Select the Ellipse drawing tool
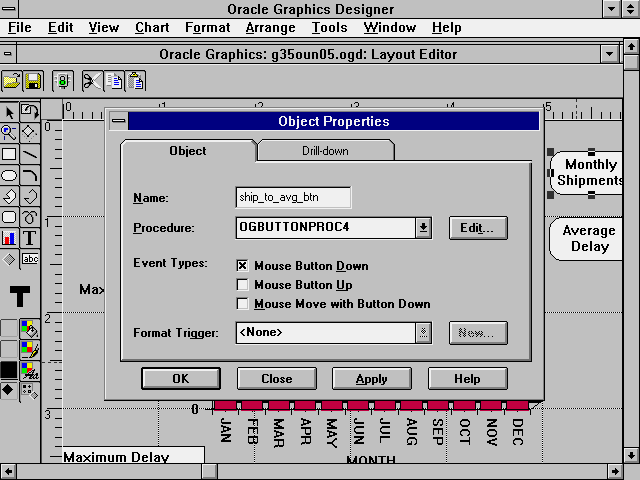The width and height of the screenshot is (640, 480). point(9,175)
